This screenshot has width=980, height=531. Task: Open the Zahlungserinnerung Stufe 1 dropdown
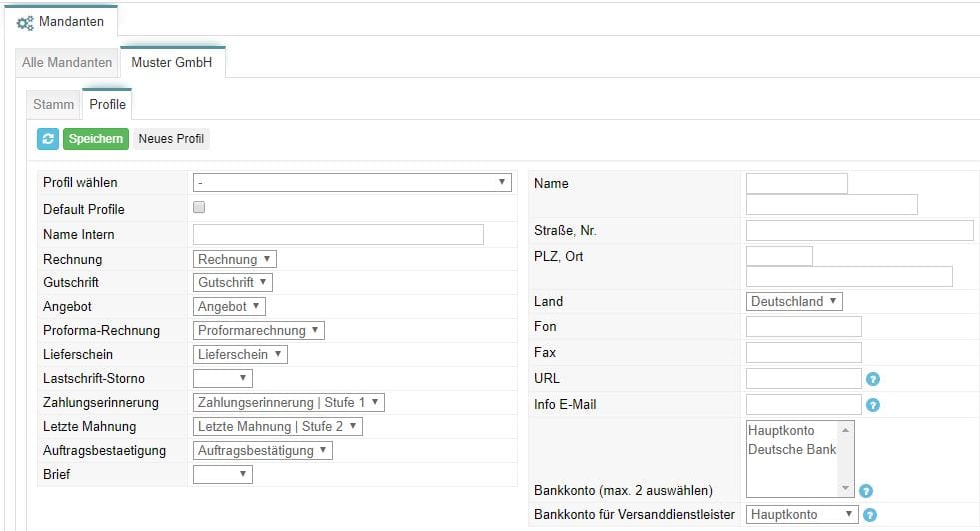pos(288,403)
